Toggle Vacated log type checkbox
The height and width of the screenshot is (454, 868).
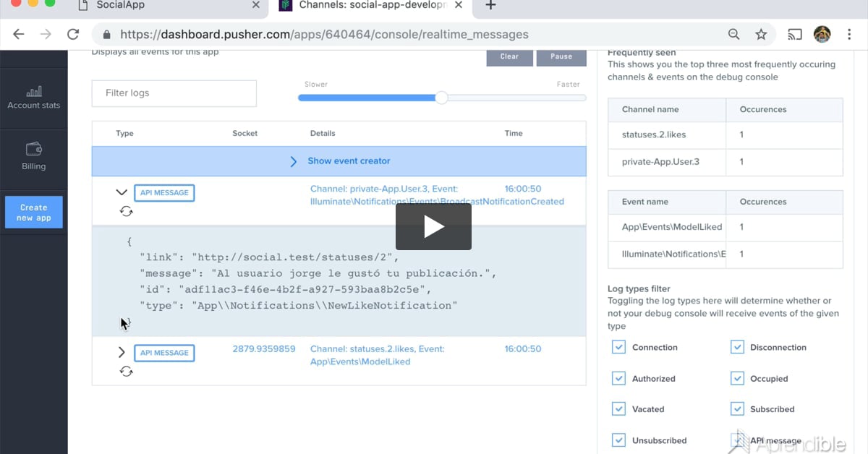click(x=618, y=409)
